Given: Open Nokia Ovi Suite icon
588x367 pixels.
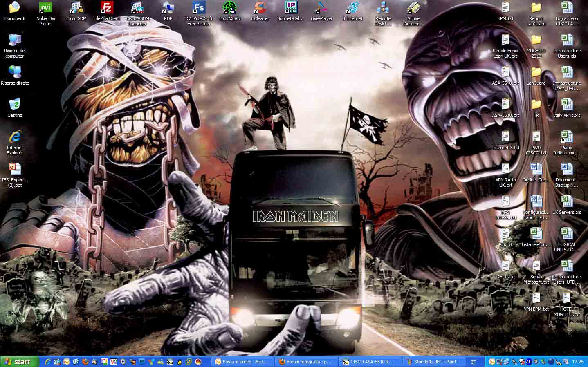Looking at the screenshot, I should point(45,9).
